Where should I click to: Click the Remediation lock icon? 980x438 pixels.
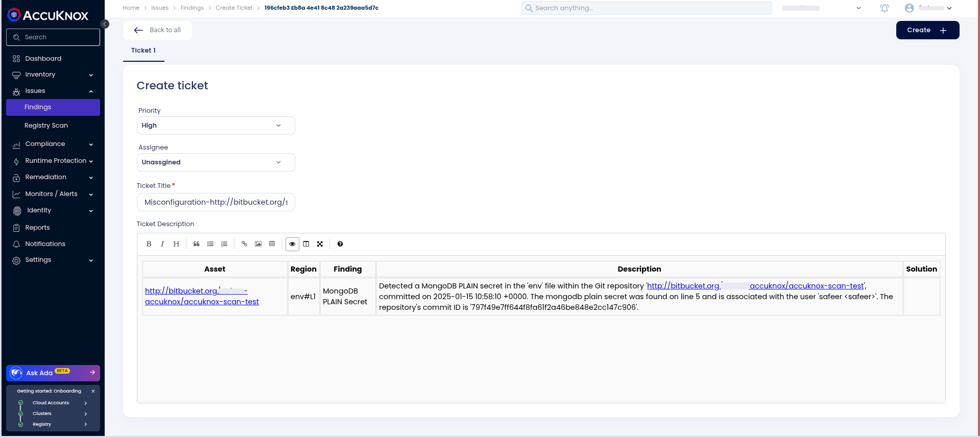[16, 178]
